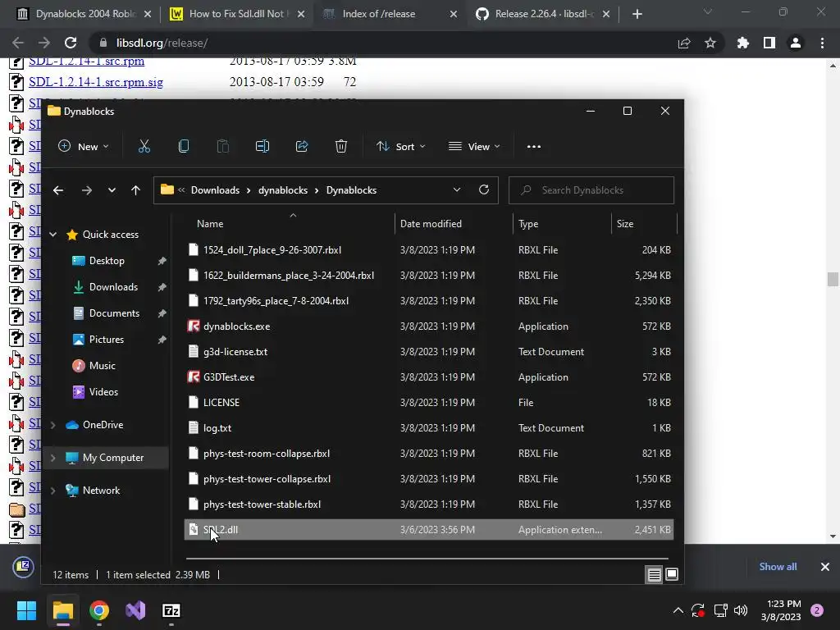Click the Share icon in Explorer toolbar
The height and width of the screenshot is (630, 840).
point(302,146)
